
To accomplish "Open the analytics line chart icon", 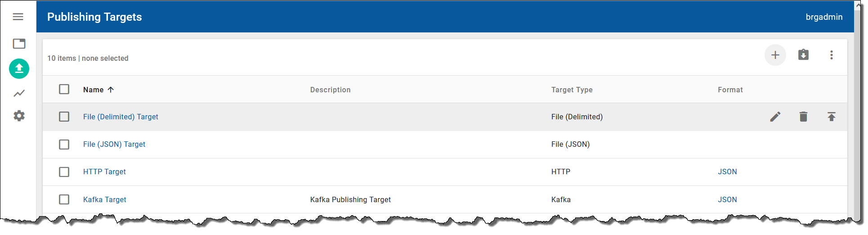I will pos(19,93).
